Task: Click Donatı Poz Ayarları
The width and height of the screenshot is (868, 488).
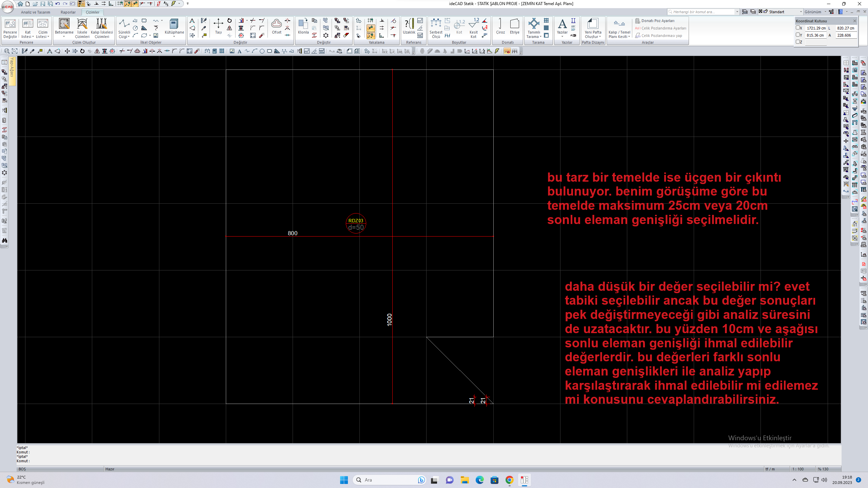Action: tap(655, 21)
